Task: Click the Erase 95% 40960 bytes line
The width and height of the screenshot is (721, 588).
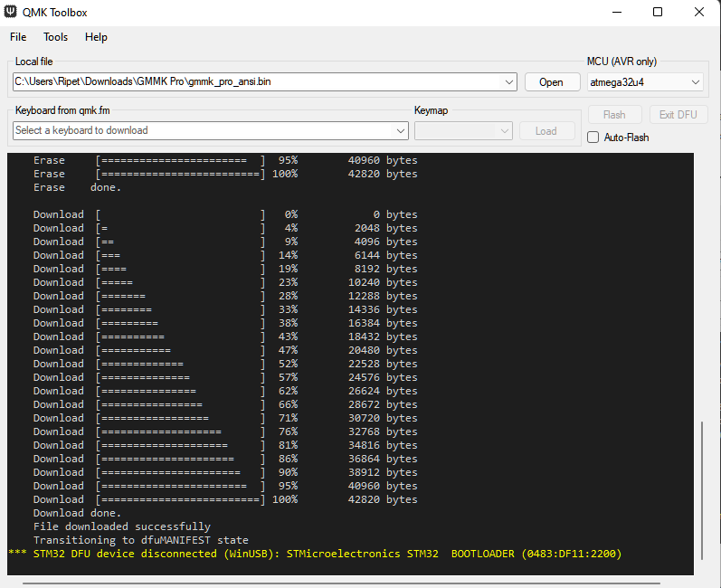Action: click(x=225, y=160)
